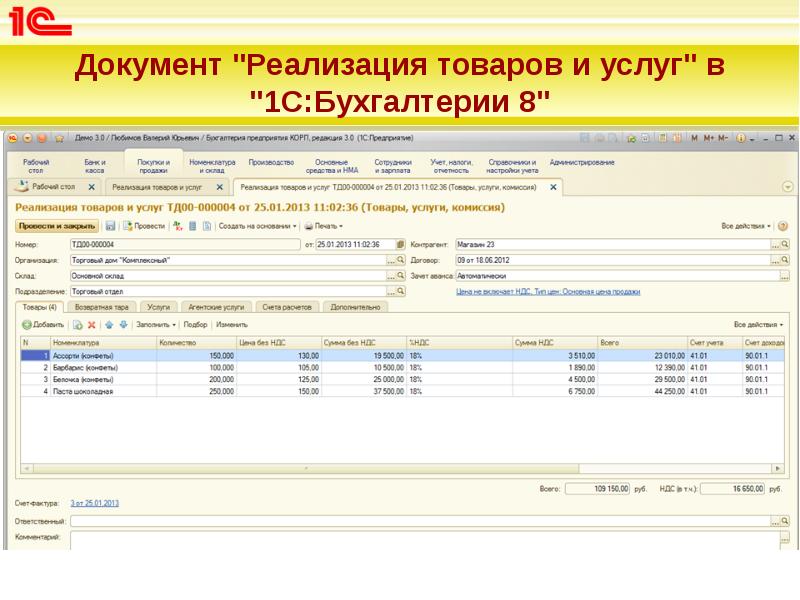The height and width of the screenshot is (600, 800).
Task: Open Зачет аванса selection ellipsis button
Action: (785, 276)
